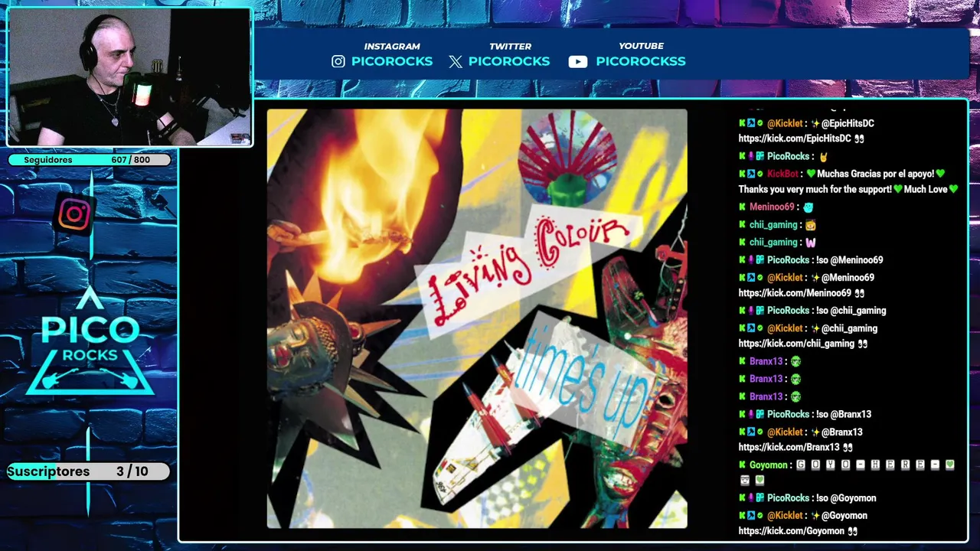Click the '!so @chii_gaming' chat message
980x551 pixels.
click(851, 311)
